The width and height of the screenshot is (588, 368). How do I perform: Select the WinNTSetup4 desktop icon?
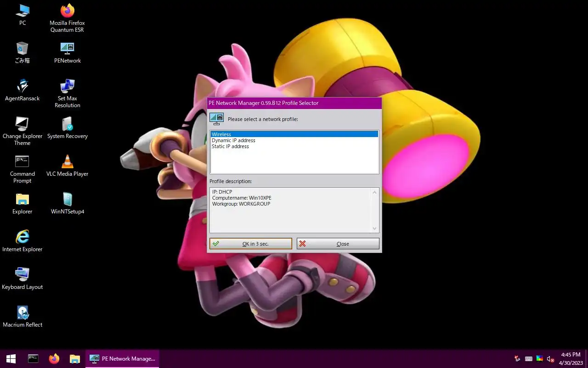(x=68, y=203)
